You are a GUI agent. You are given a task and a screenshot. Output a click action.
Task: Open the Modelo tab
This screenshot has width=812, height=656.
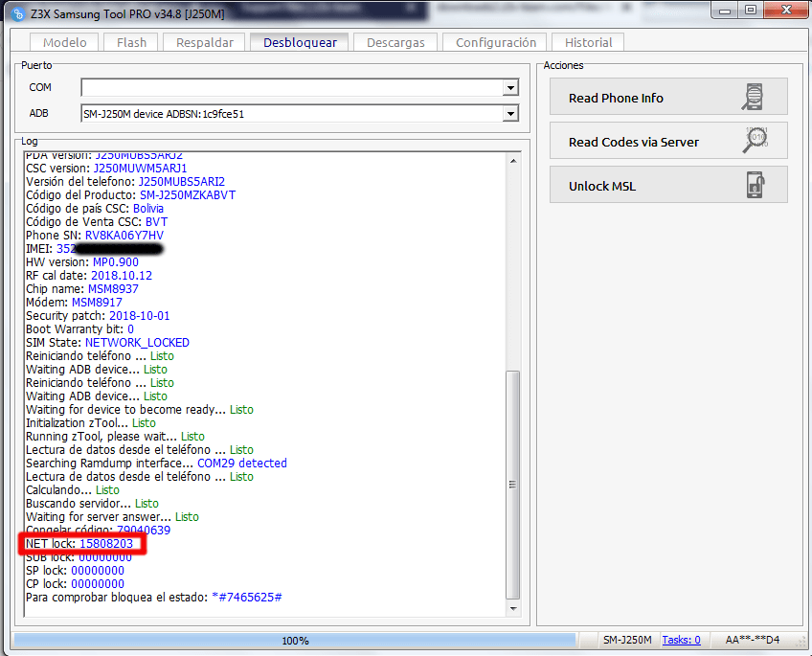coord(65,42)
